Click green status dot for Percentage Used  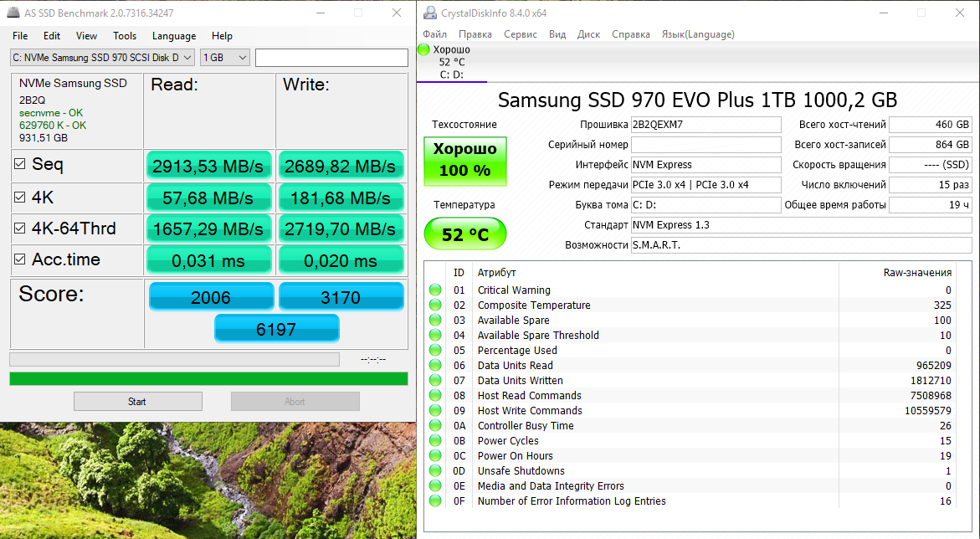pos(435,350)
